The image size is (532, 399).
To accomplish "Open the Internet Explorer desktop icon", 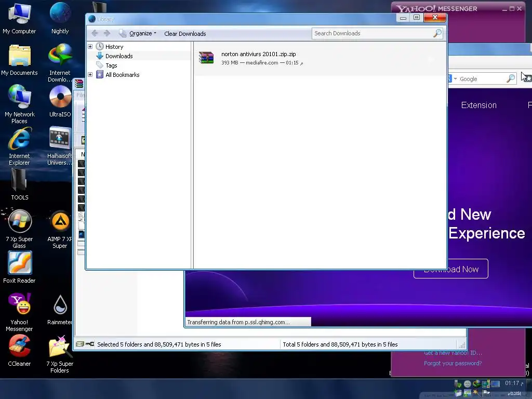I will click(x=19, y=146).
